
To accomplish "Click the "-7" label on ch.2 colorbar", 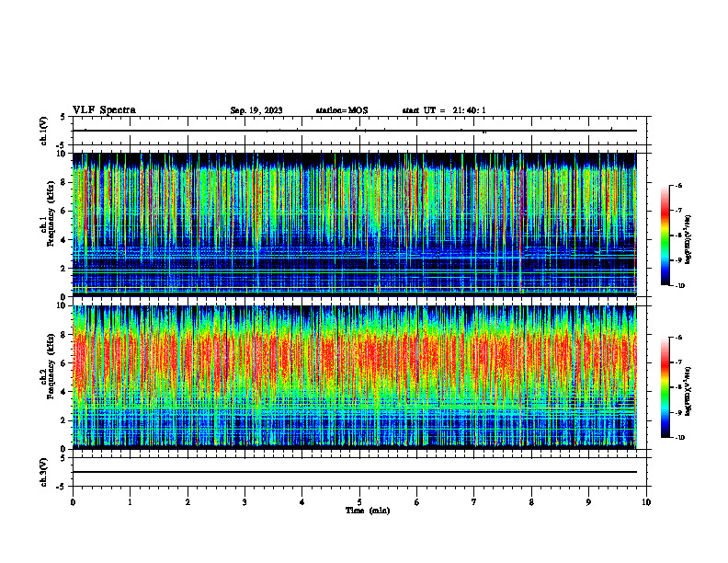I will coord(678,362).
